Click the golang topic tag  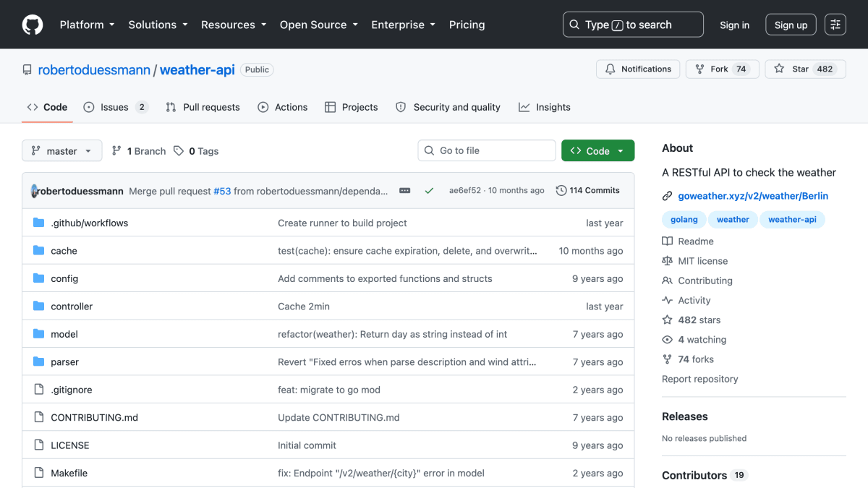(x=684, y=220)
